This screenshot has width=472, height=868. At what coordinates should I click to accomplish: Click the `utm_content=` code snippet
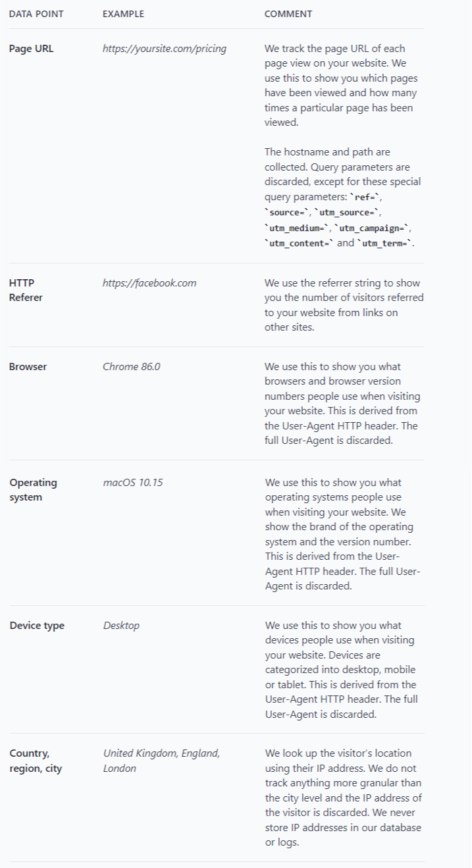299,243
